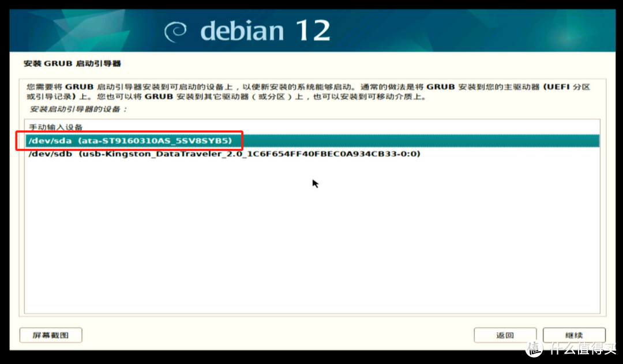Click the blank area between 屏幕截图 and 返回 buttons
The width and height of the screenshot is (623, 364).
[277, 335]
